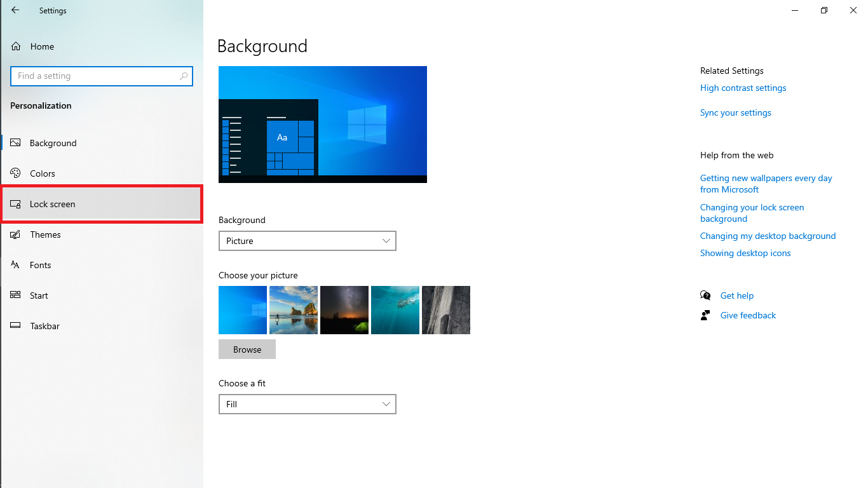Select Background in the sidebar menu
868x488 pixels.
coord(53,143)
